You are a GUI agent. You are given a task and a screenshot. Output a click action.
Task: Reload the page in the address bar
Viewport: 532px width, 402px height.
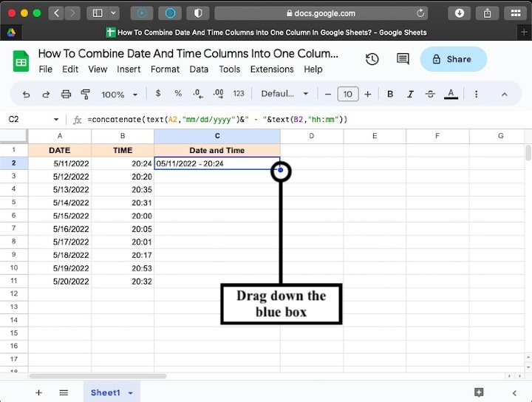click(420, 13)
